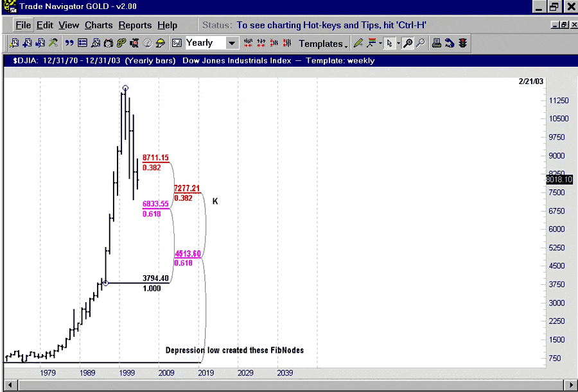Expand the pointer tool options arrow
Viewport: 578px width, 392px height.
point(398,44)
